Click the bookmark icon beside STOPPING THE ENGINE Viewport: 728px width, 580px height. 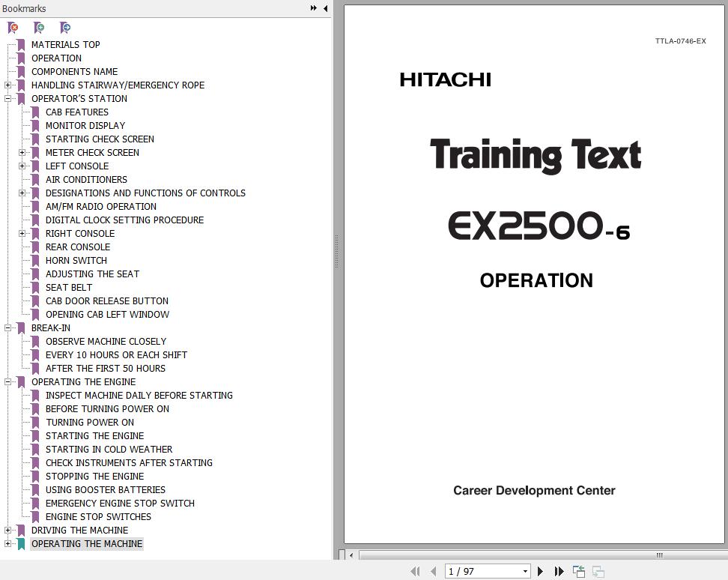[x=35, y=476]
